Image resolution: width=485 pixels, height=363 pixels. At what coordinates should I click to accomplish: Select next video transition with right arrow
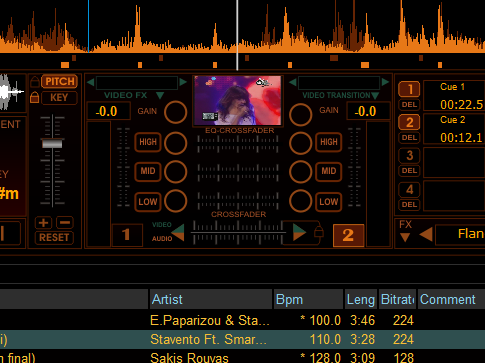[x=385, y=82]
